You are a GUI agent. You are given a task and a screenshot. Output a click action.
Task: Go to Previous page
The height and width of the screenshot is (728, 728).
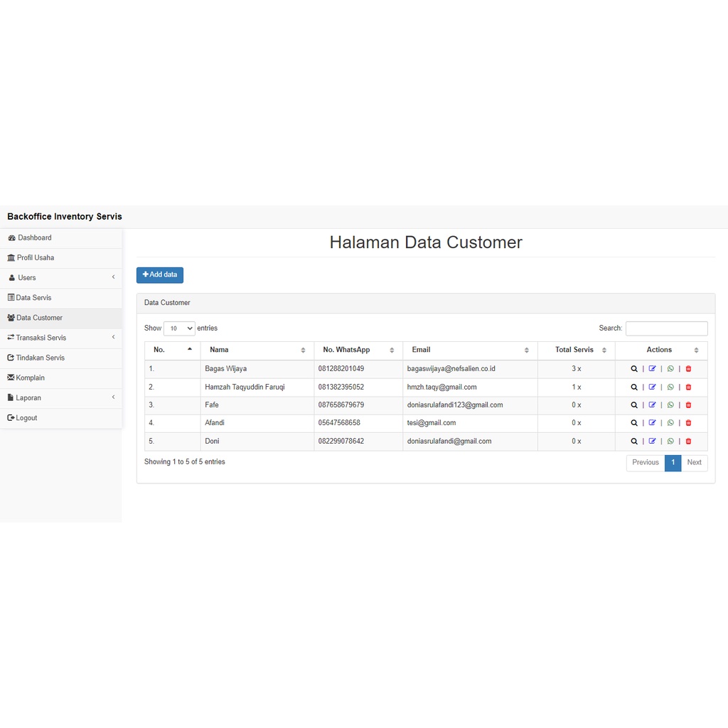(x=646, y=462)
